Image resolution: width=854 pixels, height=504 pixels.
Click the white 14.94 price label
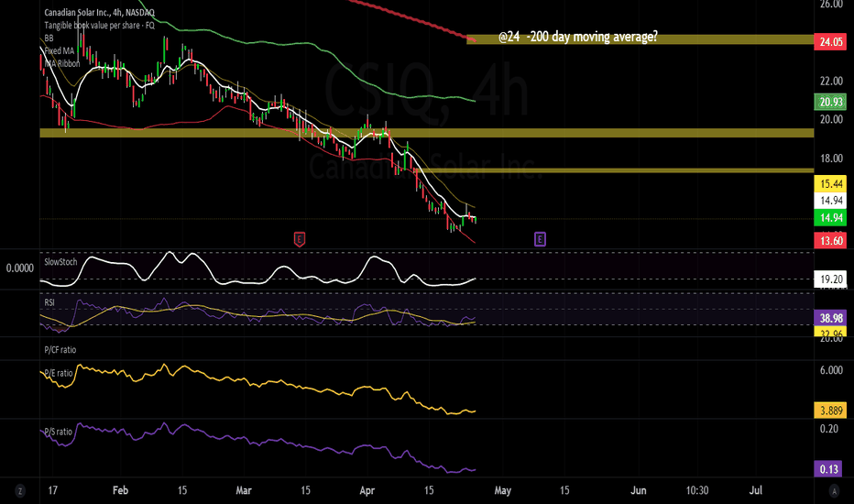pos(830,201)
